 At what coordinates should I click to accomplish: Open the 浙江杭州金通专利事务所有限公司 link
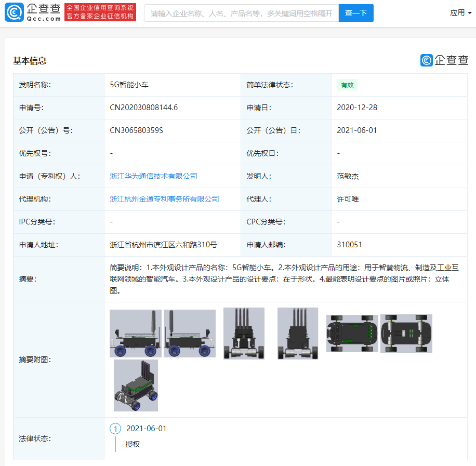pos(164,199)
